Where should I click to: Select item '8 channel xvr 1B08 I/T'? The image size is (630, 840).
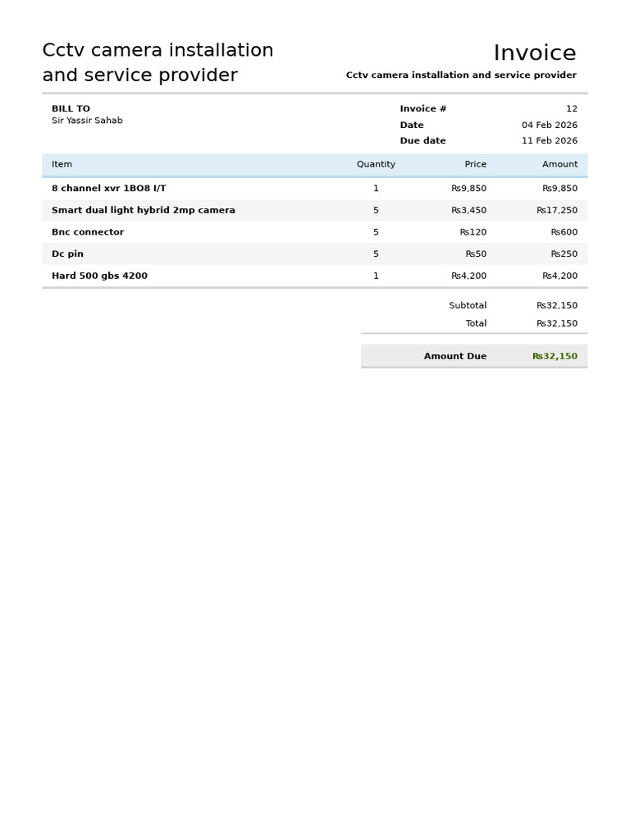click(x=109, y=188)
